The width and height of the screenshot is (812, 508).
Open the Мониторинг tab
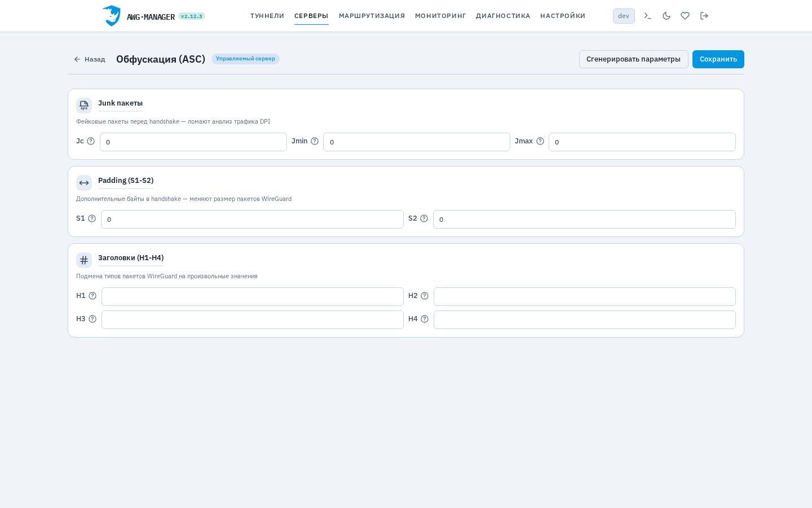pyautogui.click(x=440, y=16)
